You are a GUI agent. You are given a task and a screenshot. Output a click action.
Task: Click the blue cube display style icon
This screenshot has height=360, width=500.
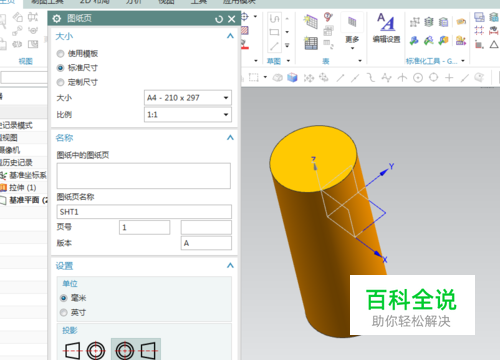click(x=292, y=78)
